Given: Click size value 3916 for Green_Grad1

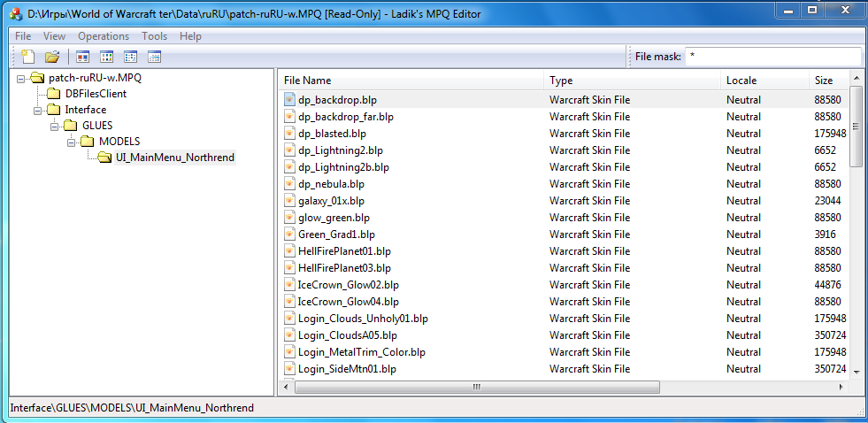Looking at the screenshot, I should [825, 235].
